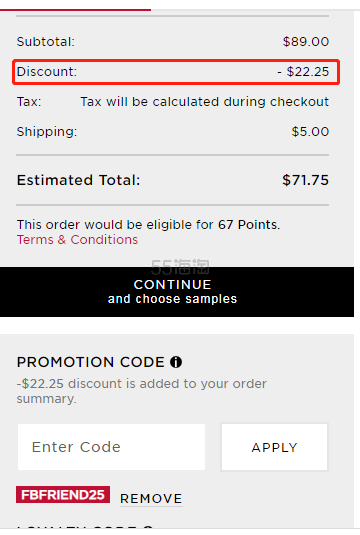Click the PROMOTION CODE heading
Image resolution: width=360 pixels, height=535 pixels.
pyautogui.click(x=91, y=362)
